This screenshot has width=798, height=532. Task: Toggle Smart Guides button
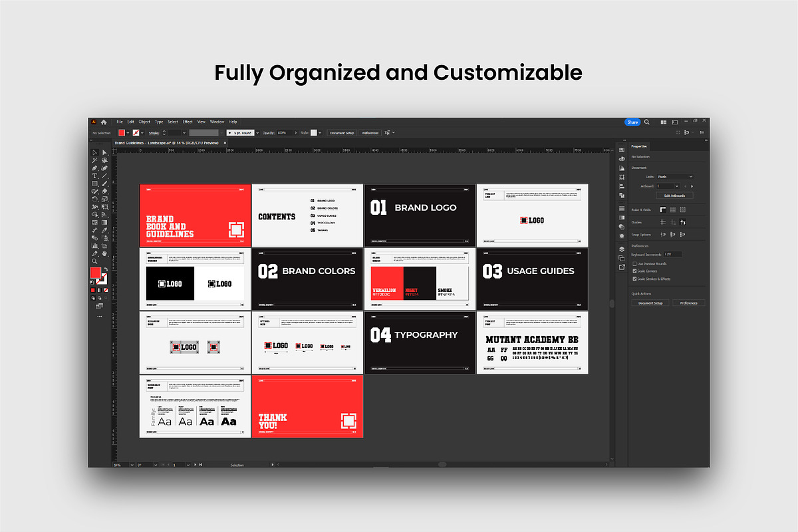click(x=682, y=222)
